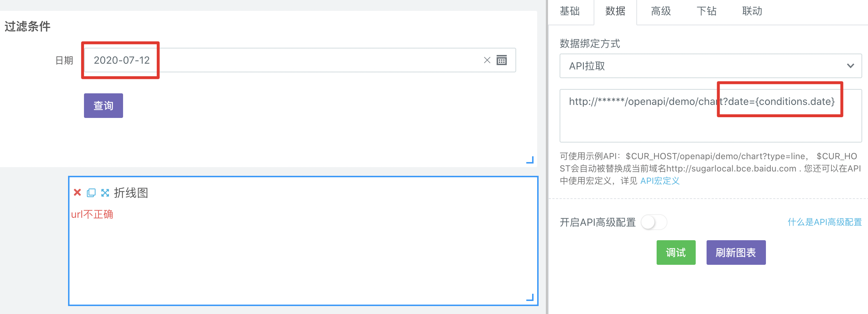This screenshot has height=314, width=868.
Task: Click the url不正确 error message
Action: coord(92,215)
